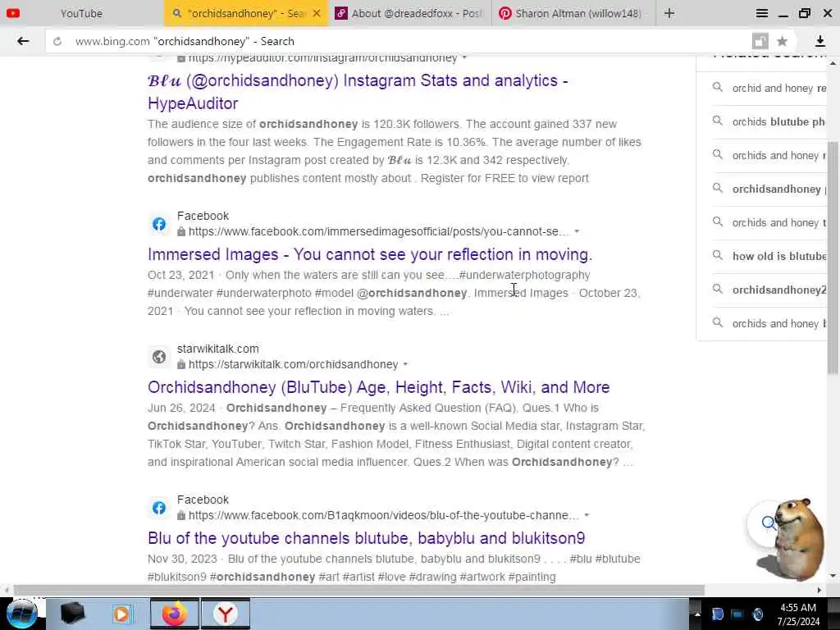840x630 pixels.
Task: Open Blu of the youtube channels result
Action: point(367,538)
